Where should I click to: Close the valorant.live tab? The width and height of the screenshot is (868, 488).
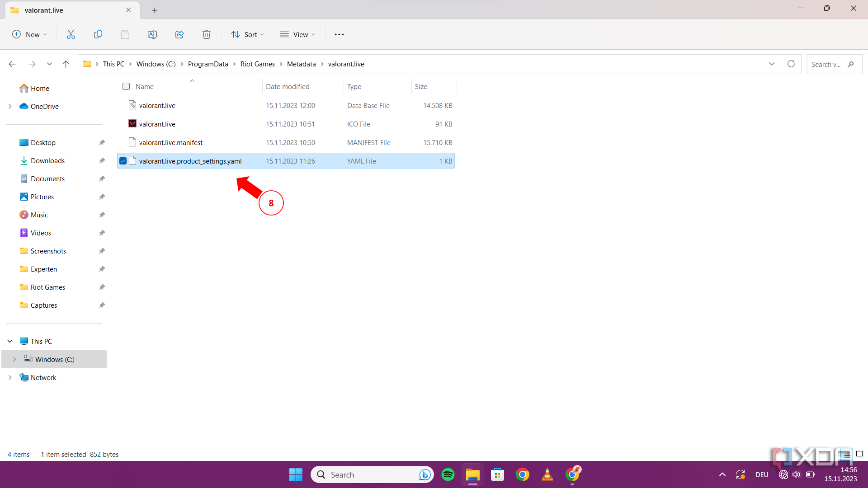[128, 10]
